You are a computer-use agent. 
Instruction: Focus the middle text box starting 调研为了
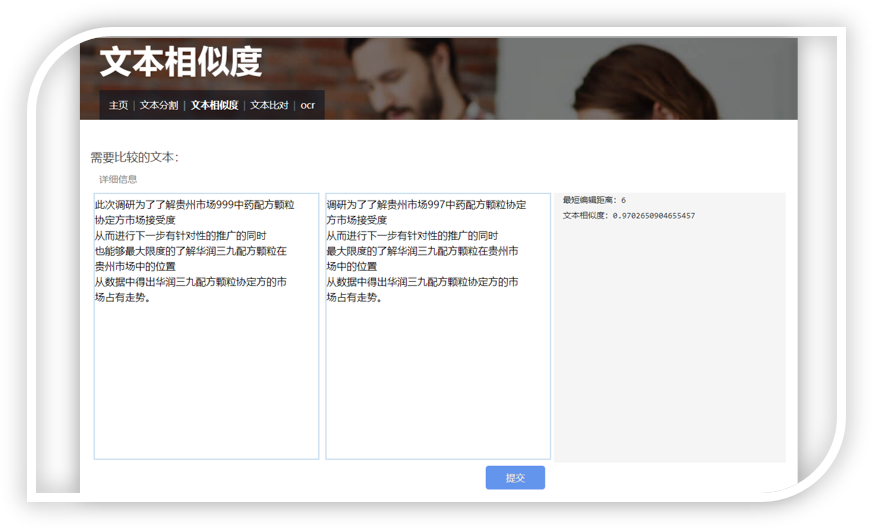(x=438, y=326)
